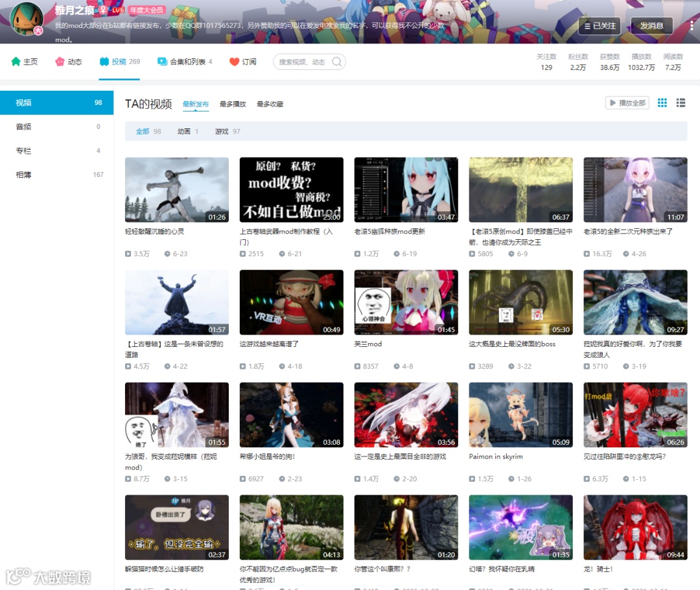Click title 这游戏越来越离谱了
This screenshot has width=700, height=590.
(x=269, y=344)
